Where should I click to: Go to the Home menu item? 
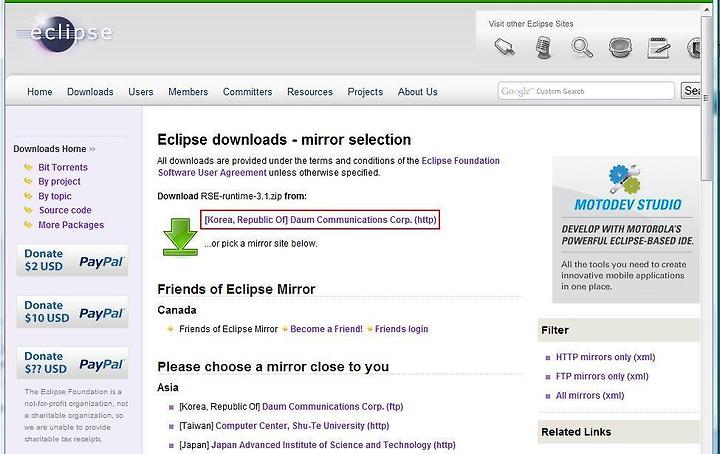tap(39, 92)
